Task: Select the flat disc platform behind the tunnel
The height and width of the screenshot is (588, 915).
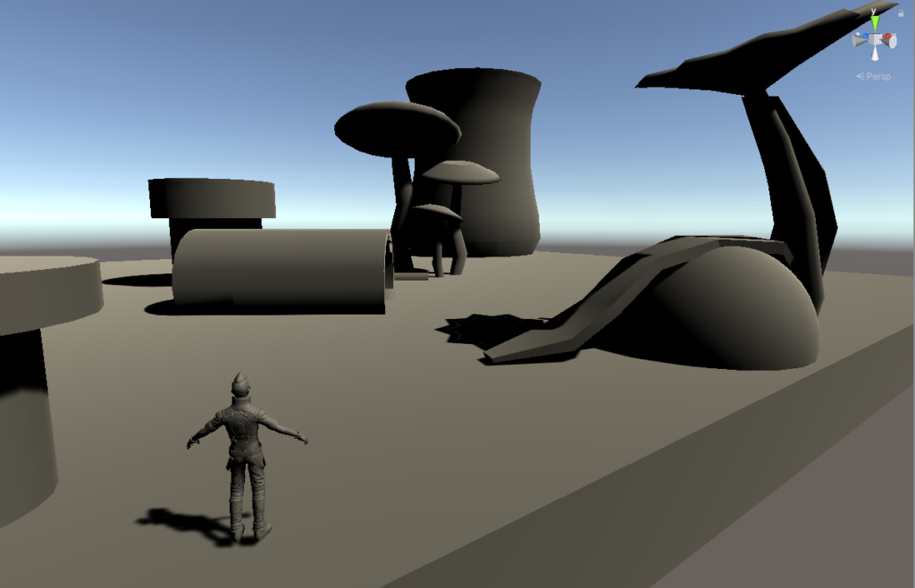Action: coord(212,197)
